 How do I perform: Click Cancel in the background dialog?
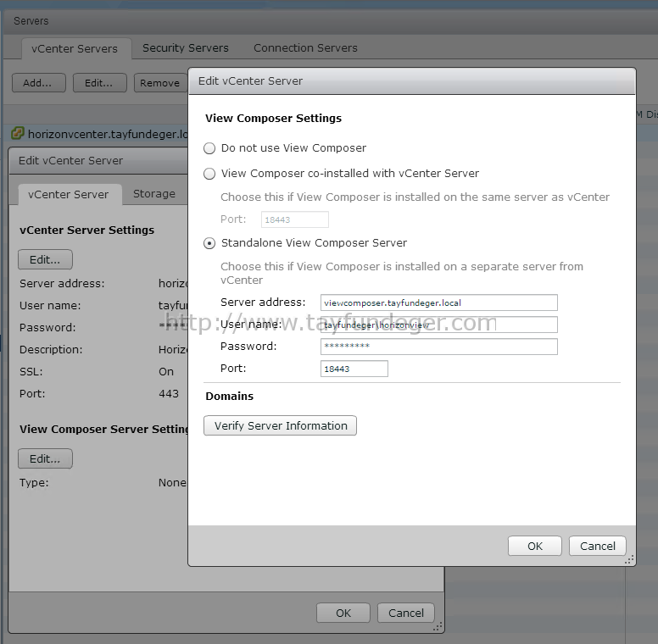click(406, 613)
